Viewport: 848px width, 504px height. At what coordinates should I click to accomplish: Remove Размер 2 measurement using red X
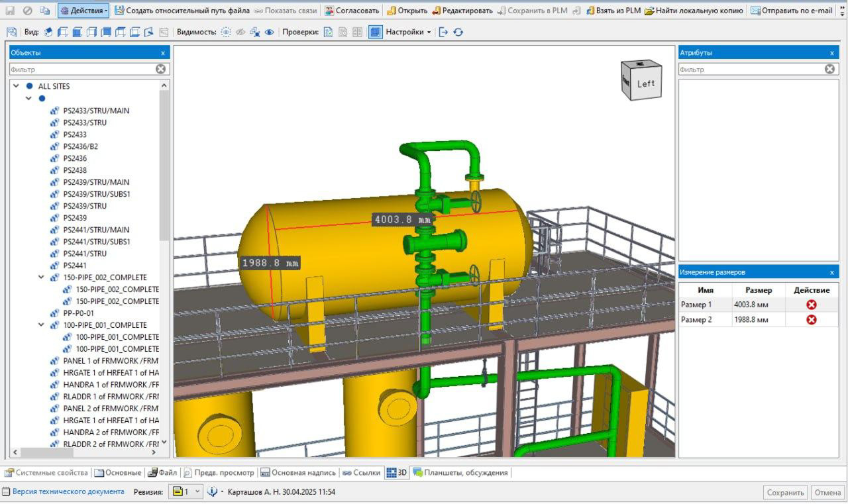coord(811,320)
